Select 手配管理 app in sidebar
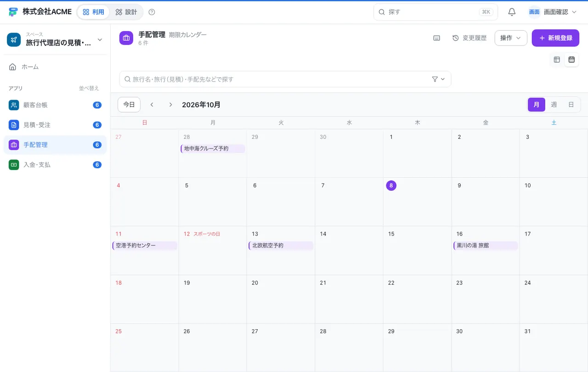The height and width of the screenshot is (372, 588). 55,145
